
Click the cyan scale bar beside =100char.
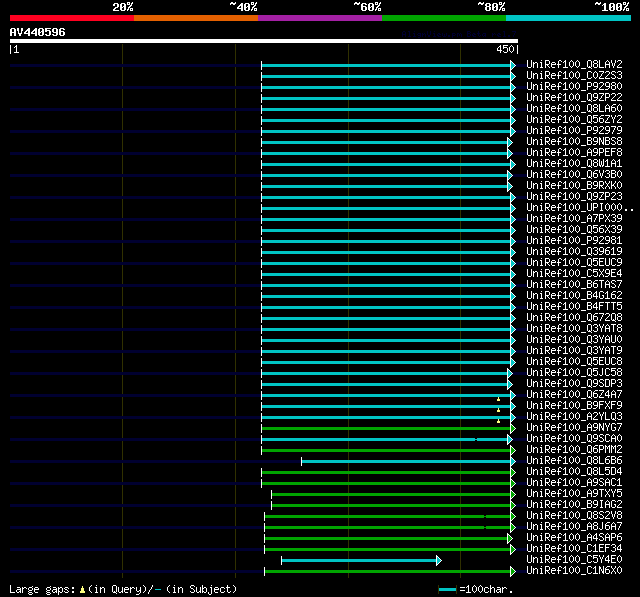tap(447, 589)
